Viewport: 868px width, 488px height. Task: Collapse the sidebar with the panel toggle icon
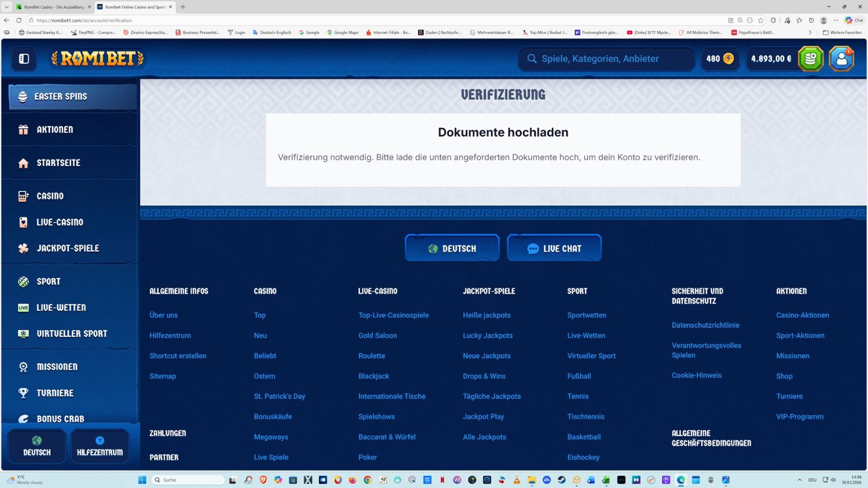tap(24, 58)
